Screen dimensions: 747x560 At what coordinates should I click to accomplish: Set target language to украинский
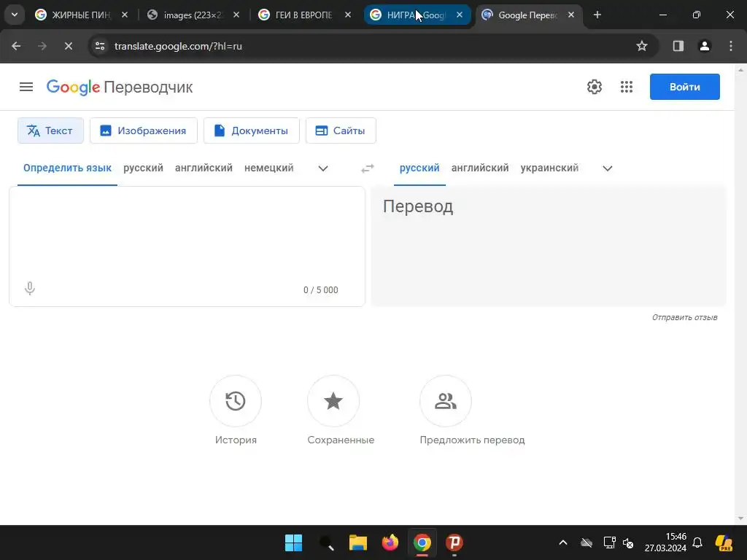pyautogui.click(x=549, y=168)
